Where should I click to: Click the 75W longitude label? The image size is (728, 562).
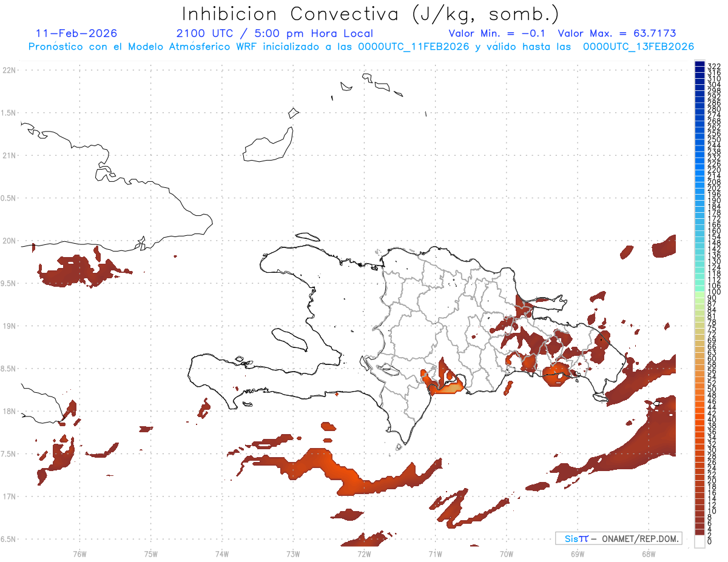pos(151,553)
